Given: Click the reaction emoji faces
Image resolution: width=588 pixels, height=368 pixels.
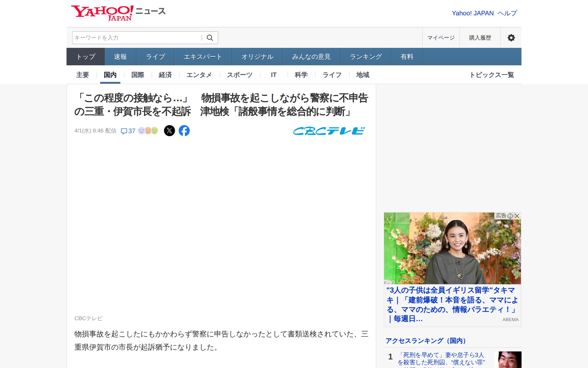Looking at the screenshot, I should point(148,131).
